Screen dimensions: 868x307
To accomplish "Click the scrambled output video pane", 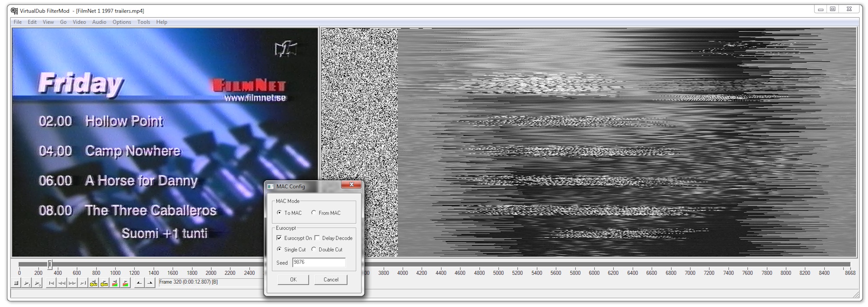I will [x=589, y=142].
